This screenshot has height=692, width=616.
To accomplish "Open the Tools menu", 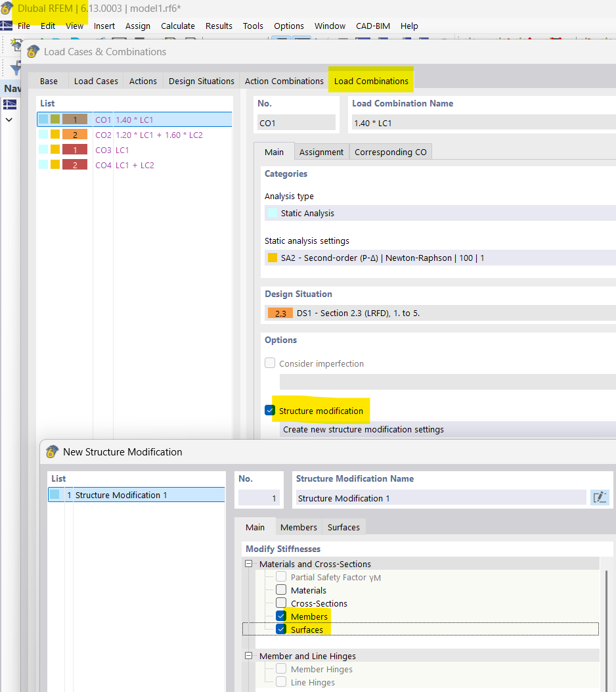I will (253, 26).
